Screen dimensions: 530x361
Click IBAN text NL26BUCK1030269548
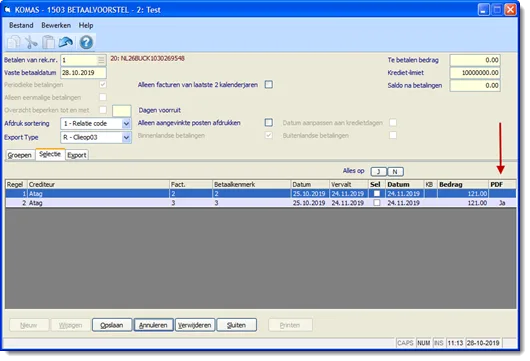pyautogui.click(x=153, y=58)
